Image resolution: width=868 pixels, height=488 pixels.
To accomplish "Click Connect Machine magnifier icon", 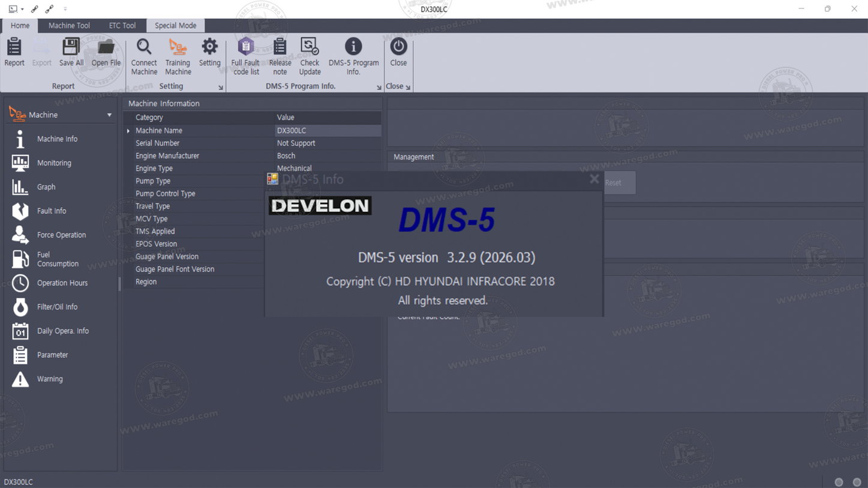I will (144, 56).
